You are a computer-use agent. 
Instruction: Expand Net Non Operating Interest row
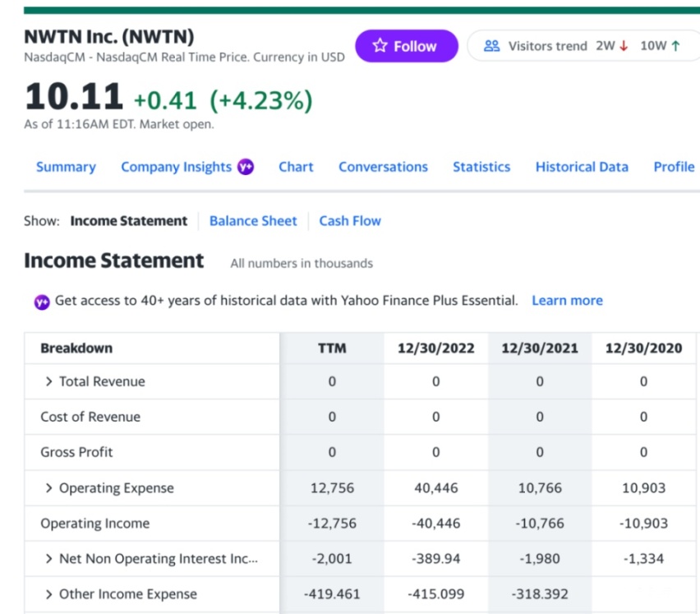49,559
